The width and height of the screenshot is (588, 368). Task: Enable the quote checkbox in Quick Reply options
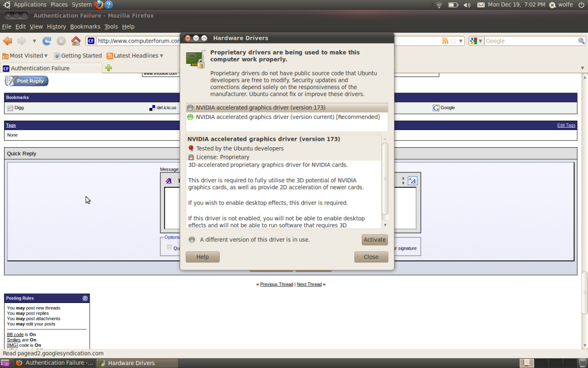point(168,247)
